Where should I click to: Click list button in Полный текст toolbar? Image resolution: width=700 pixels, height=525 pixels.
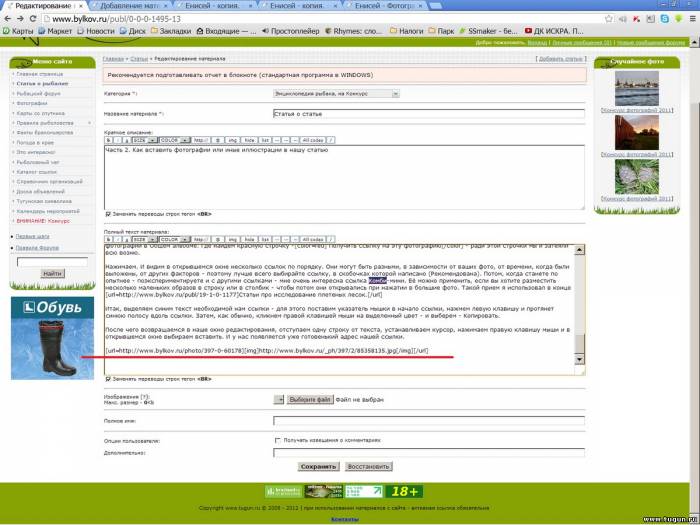click(265, 239)
